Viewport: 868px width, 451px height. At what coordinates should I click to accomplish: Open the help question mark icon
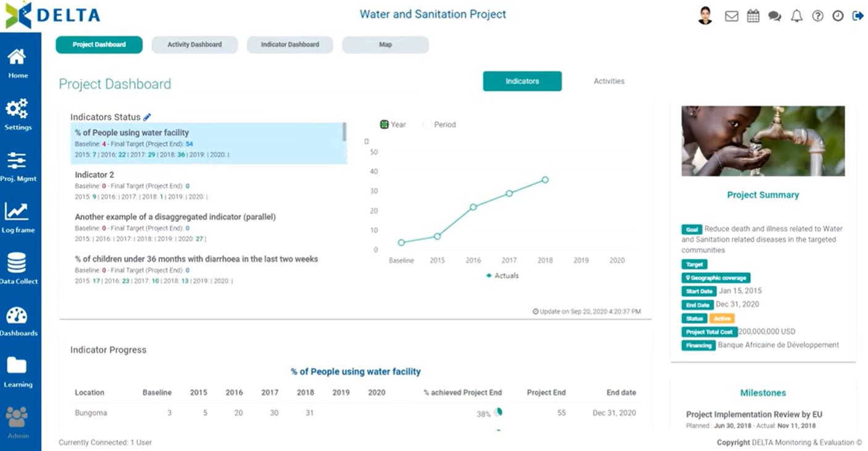click(x=817, y=16)
